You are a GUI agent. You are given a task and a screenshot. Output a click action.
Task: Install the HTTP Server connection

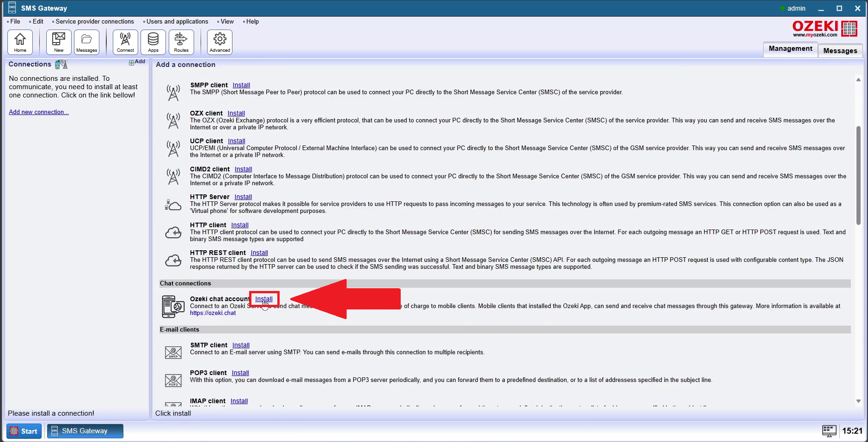pos(243,197)
